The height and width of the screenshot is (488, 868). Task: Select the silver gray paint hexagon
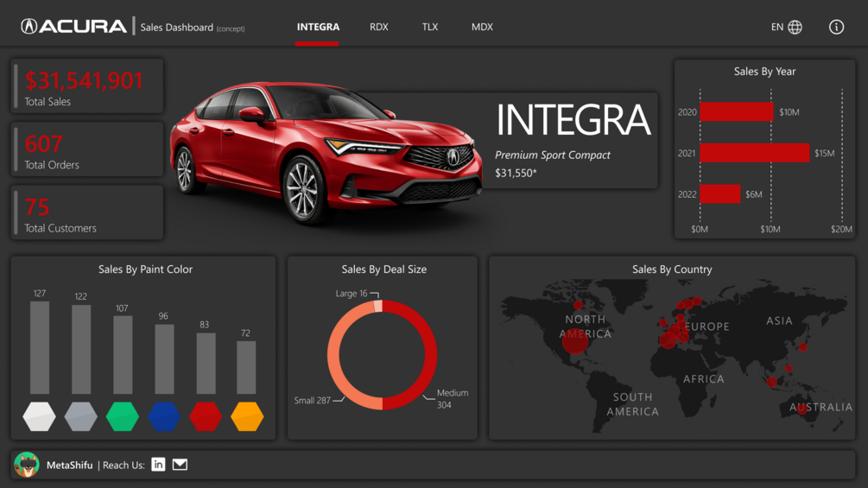81,416
